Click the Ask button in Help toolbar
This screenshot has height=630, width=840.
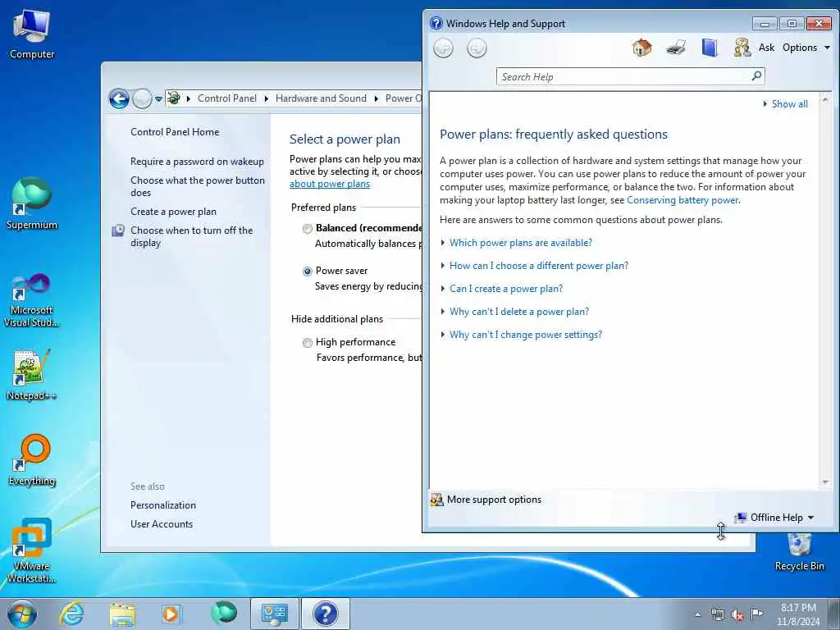[766, 48]
